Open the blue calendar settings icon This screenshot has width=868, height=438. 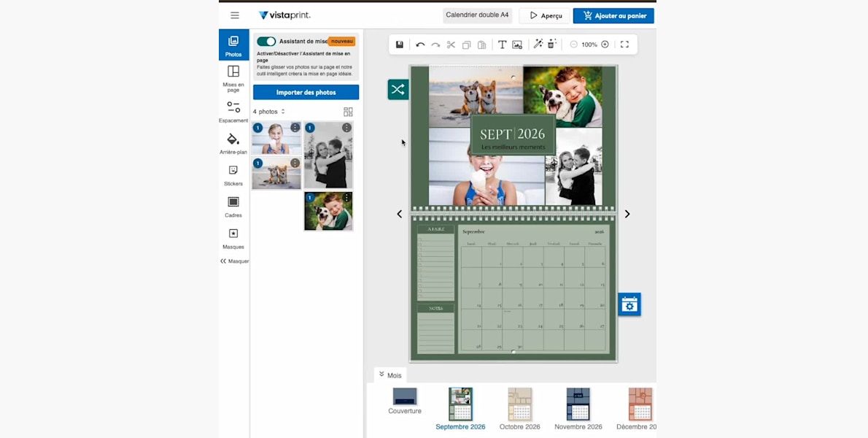[x=629, y=304]
